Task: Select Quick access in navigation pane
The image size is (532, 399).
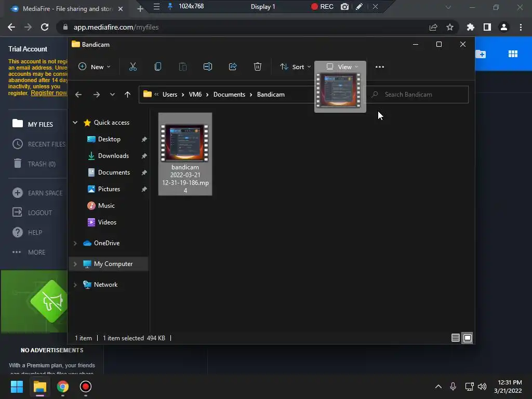Action: (111, 123)
